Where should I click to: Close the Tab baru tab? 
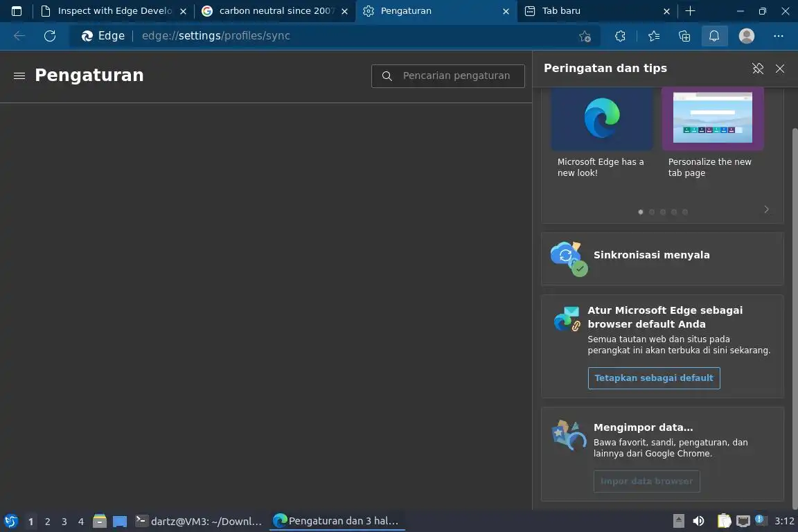point(666,11)
